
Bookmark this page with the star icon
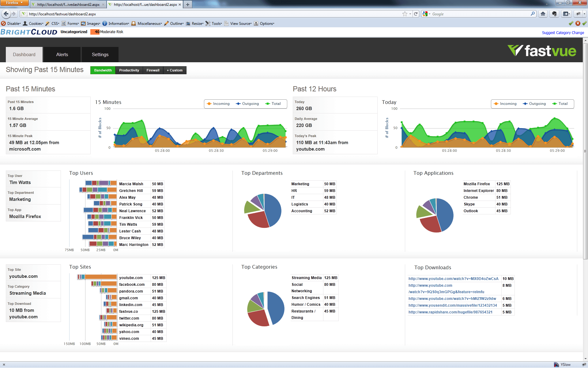click(405, 14)
